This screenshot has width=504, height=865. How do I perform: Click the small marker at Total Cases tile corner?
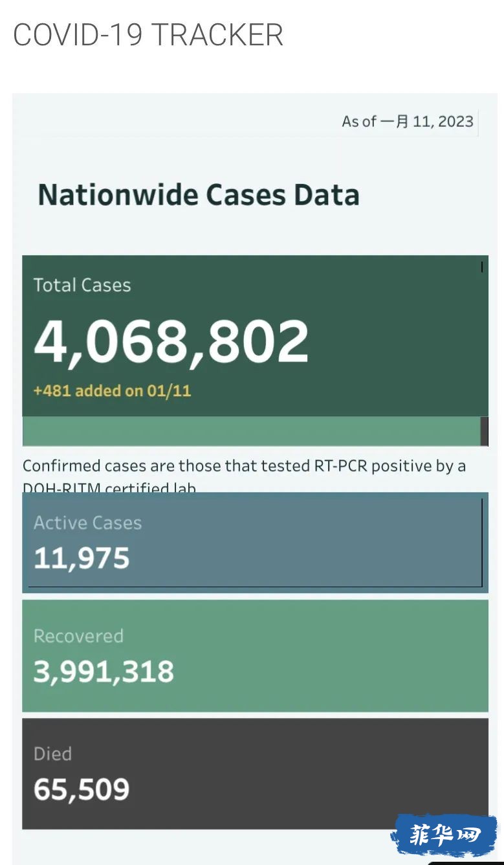[482, 266]
